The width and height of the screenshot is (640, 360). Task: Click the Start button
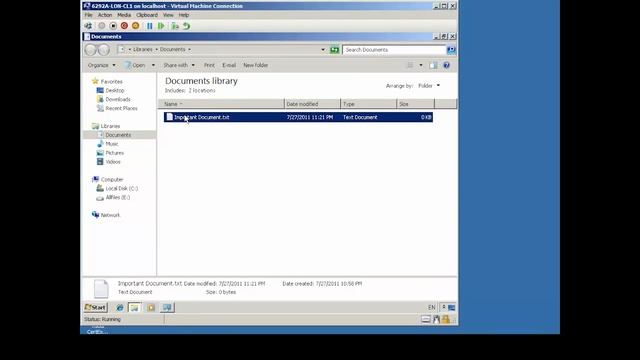click(x=95, y=307)
